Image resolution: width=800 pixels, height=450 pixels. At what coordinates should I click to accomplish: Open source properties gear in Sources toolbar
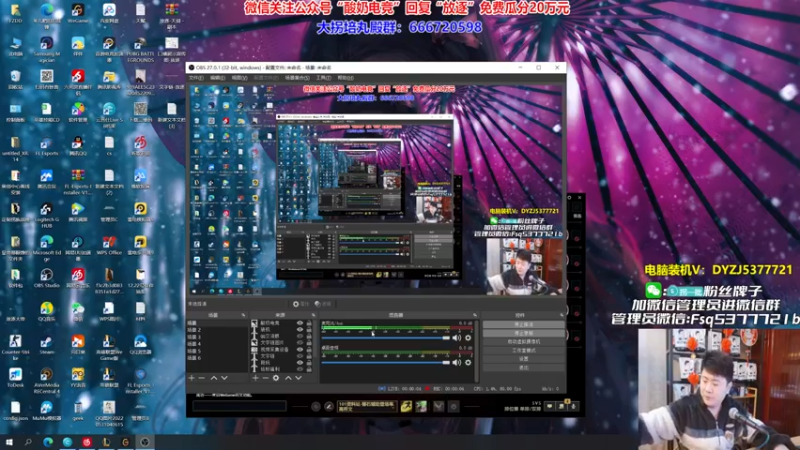(276, 378)
